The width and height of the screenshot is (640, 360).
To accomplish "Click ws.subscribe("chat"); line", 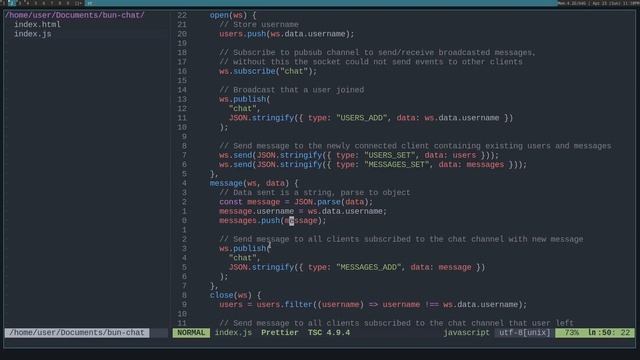I will tap(268, 71).
